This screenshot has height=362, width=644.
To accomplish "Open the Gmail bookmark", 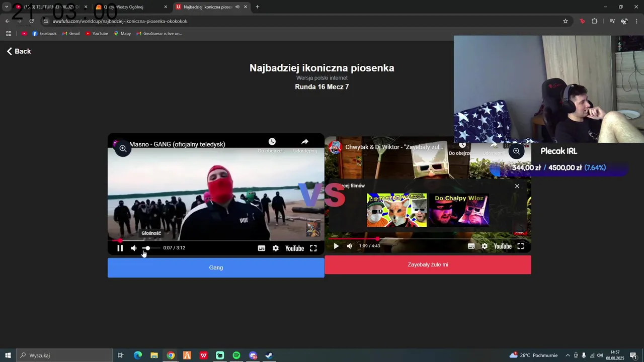I will (71, 34).
